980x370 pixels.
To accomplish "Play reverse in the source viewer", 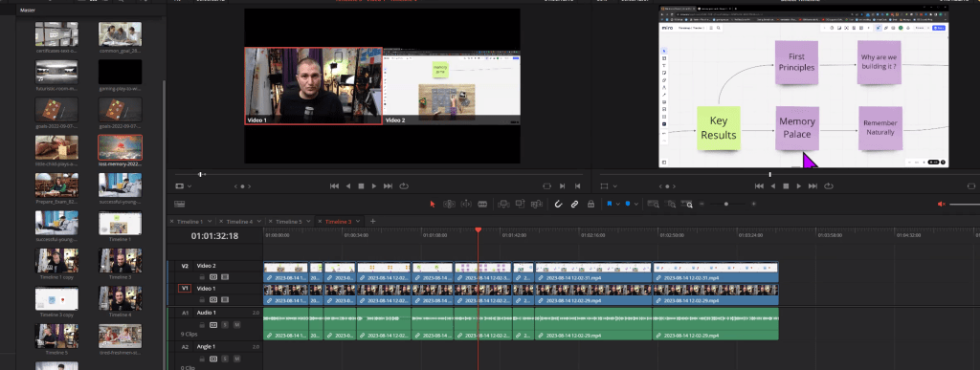I will (348, 185).
